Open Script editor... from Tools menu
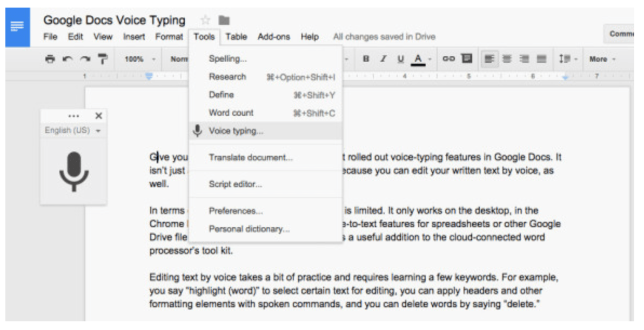 coord(266,184)
